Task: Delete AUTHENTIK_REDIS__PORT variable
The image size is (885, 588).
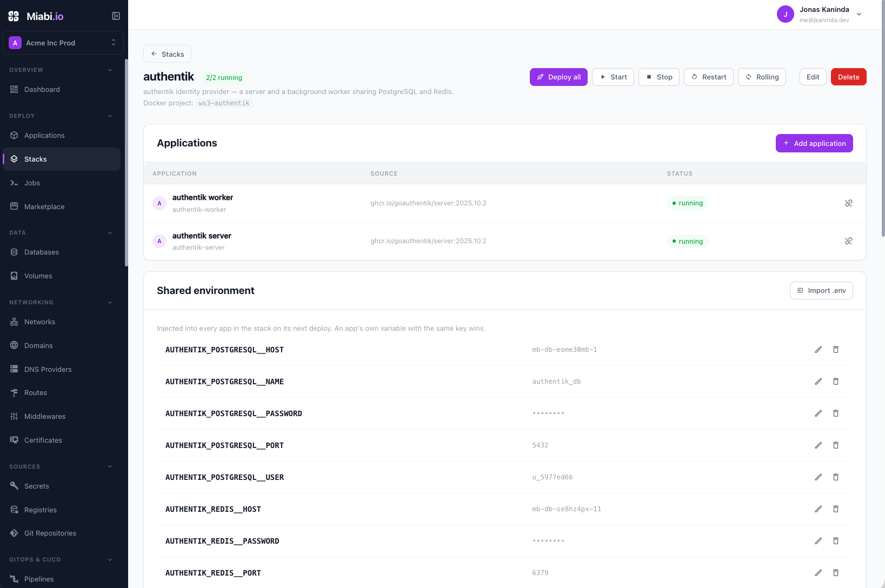Action: [836, 573]
